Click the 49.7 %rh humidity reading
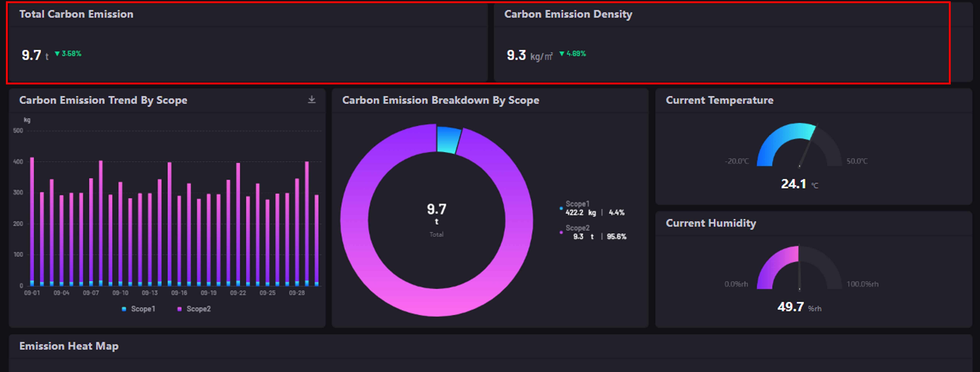Screen dimensions: 980x372 click(791, 307)
